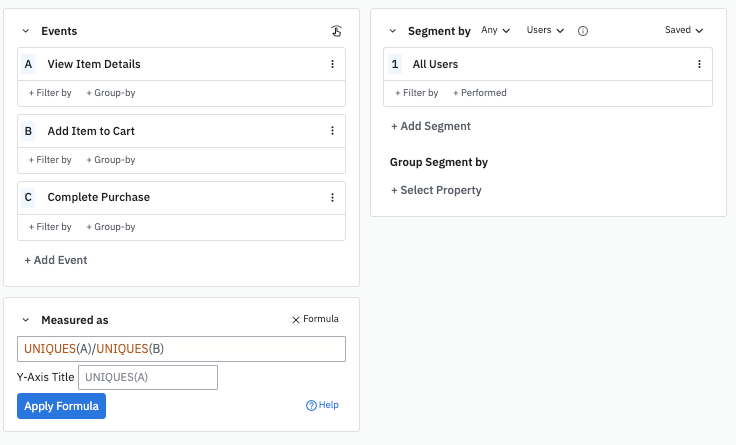The width and height of the screenshot is (736, 445).
Task: Click the Y-Axis Title input field
Action: [147, 377]
